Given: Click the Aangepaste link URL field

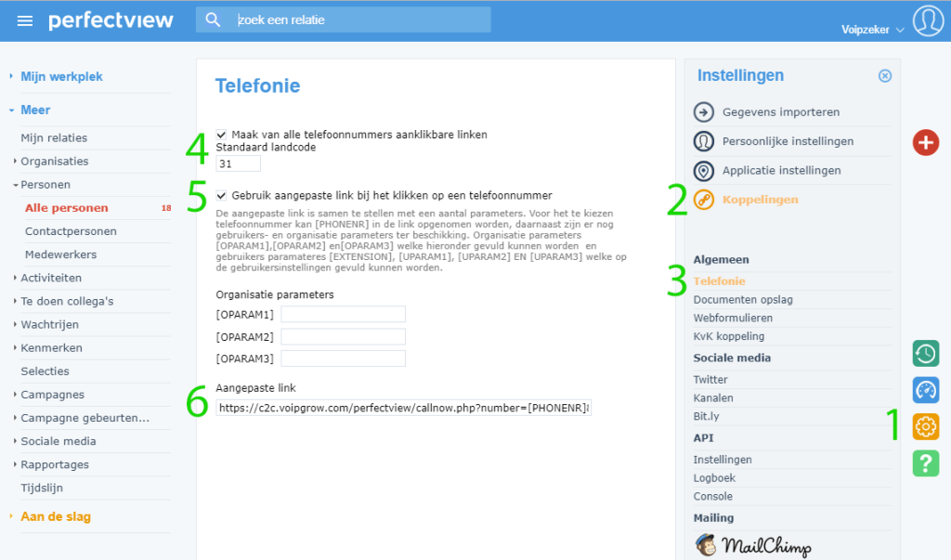Looking at the screenshot, I should click(x=403, y=408).
